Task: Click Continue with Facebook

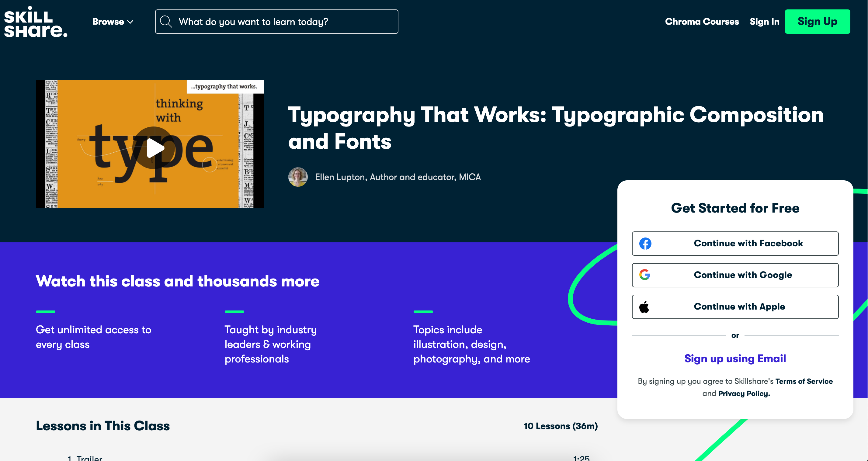Action: (735, 243)
